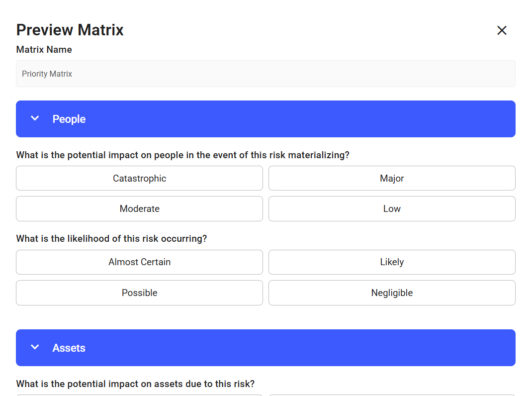Image resolution: width=532 pixels, height=396 pixels.
Task: Select Major people impact option
Action: tap(392, 178)
